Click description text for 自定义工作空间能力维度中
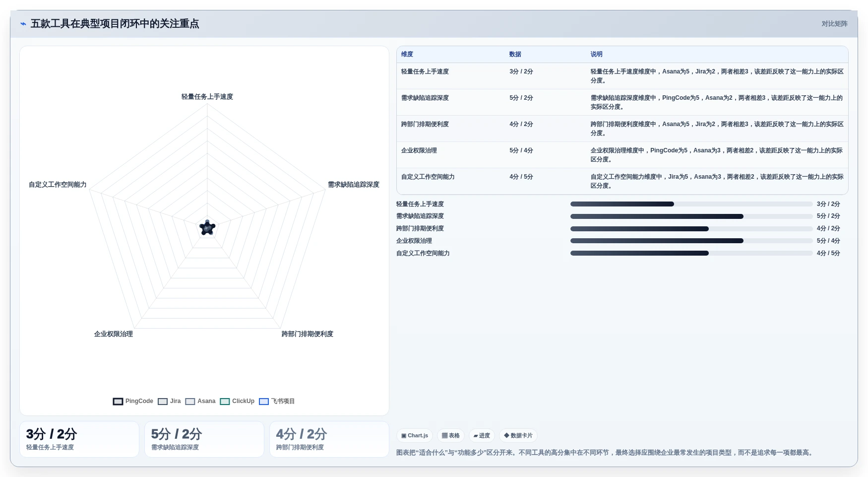868x477 pixels. (x=717, y=181)
